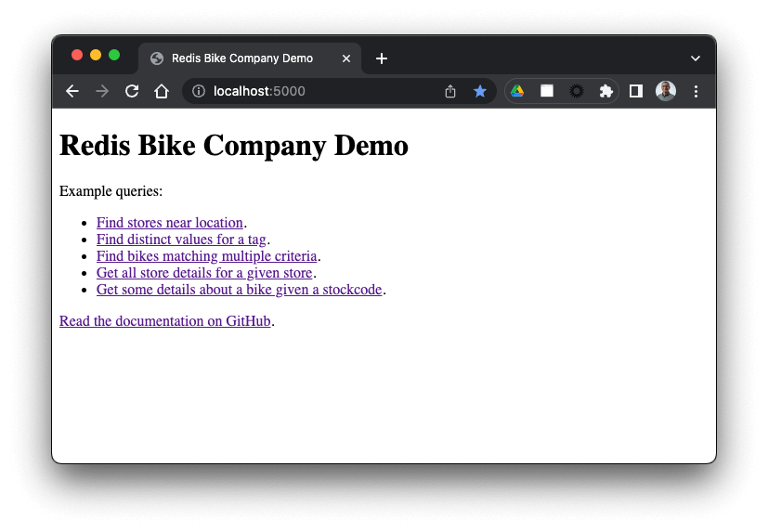768x532 pixels.
Task: Select the Redis Bike Company Demo tab
Action: [x=250, y=58]
